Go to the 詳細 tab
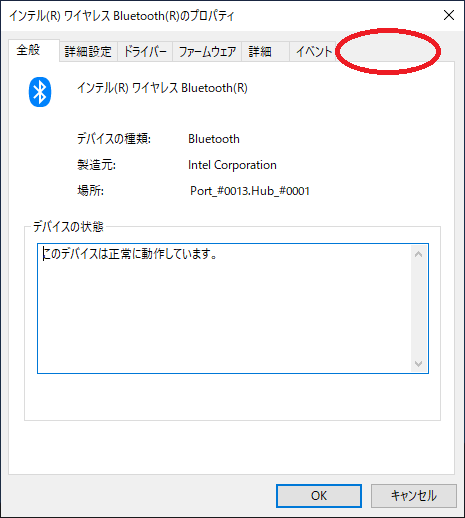Viewport: 465px width, 518px height. 265,52
